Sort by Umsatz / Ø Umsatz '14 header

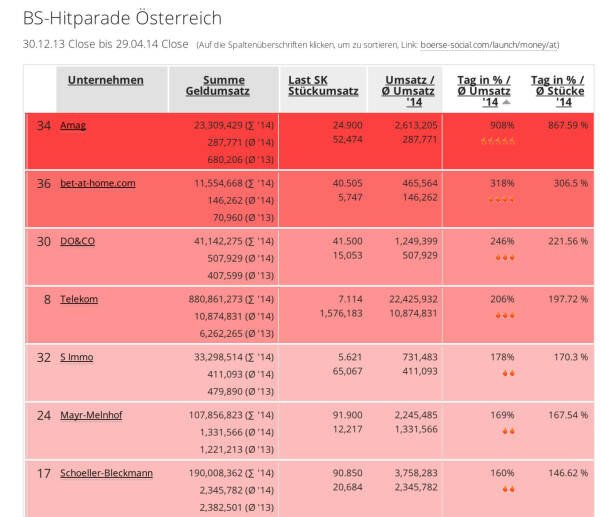[x=404, y=90]
